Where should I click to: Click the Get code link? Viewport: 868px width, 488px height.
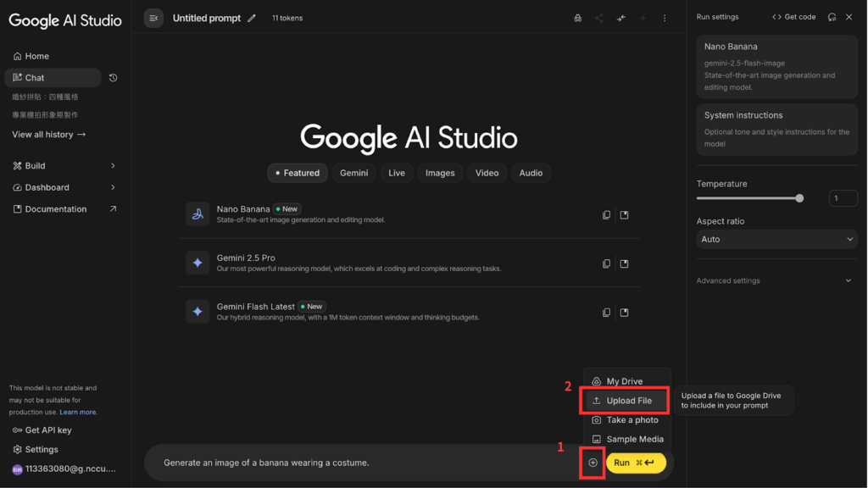pyautogui.click(x=793, y=17)
